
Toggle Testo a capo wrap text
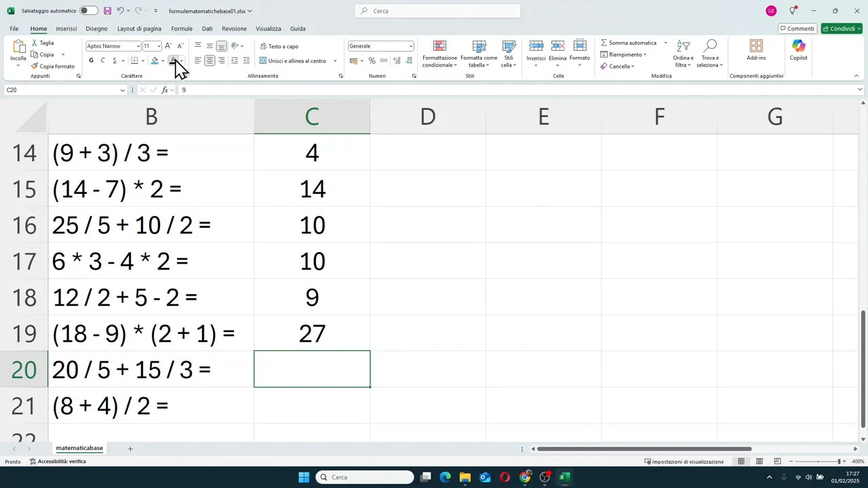(279, 46)
